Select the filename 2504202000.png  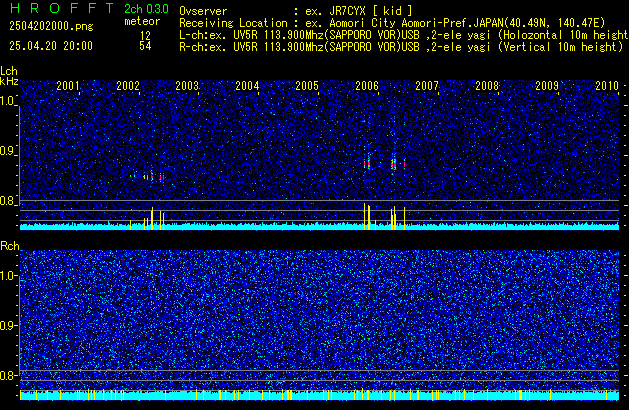(51, 26)
